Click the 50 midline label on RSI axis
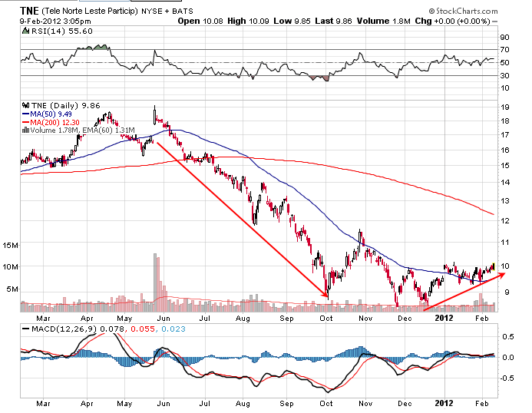The image size is (532, 413). click(504, 63)
